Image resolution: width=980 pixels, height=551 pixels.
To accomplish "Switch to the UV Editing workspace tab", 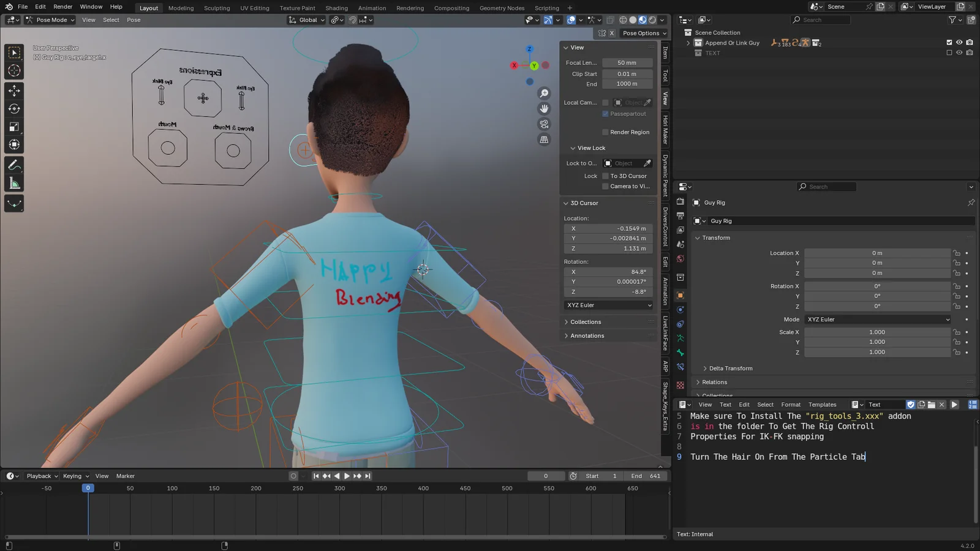I will [x=254, y=8].
